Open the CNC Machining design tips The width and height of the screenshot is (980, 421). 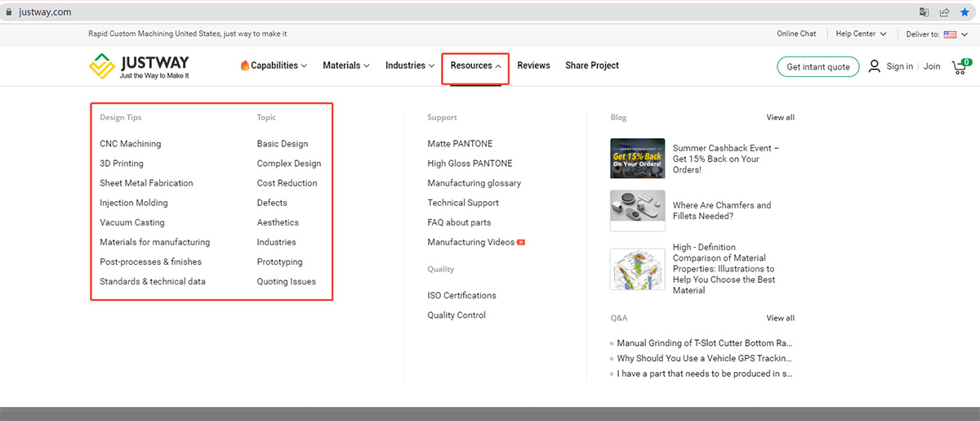click(x=131, y=144)
